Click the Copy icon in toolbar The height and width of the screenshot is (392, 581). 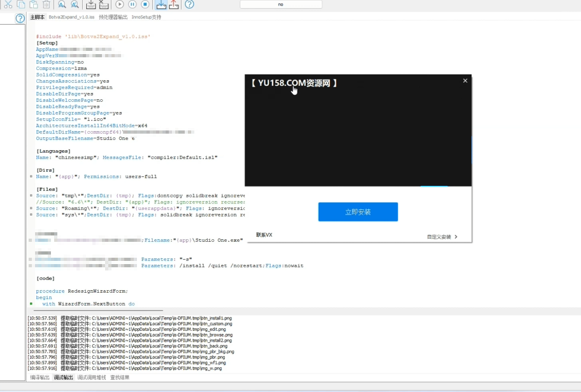point(21,4)
